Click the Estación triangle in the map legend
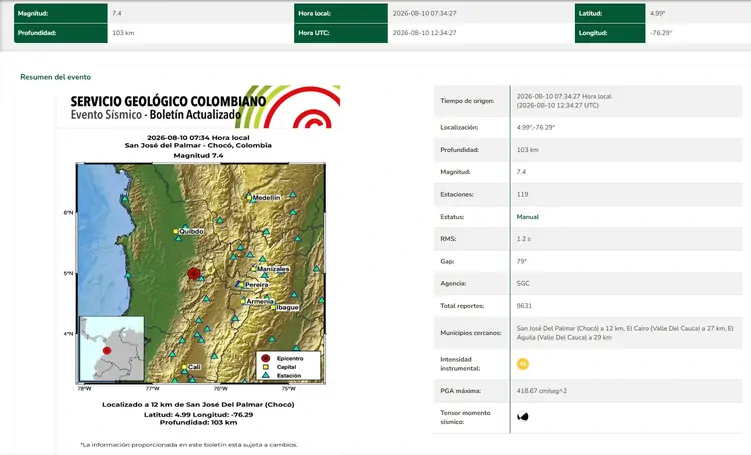This screenshot has width=751, height=455. (x=266, y=375)
